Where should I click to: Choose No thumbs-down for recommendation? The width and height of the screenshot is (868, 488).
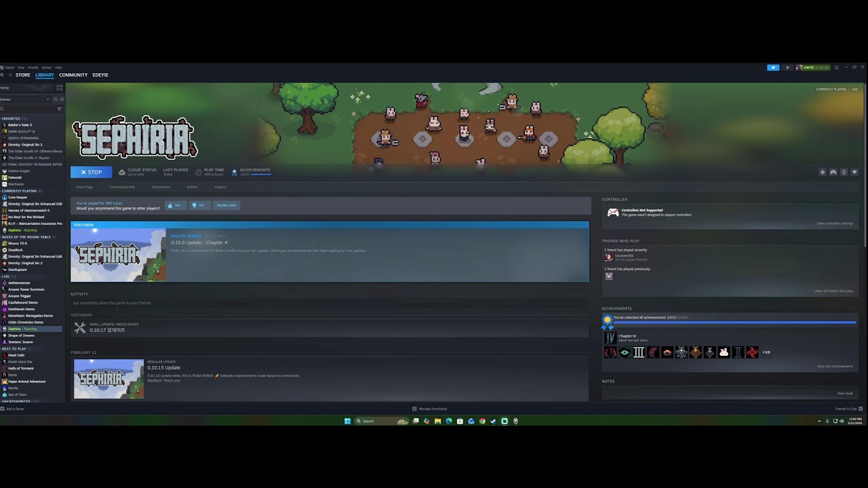199,205
